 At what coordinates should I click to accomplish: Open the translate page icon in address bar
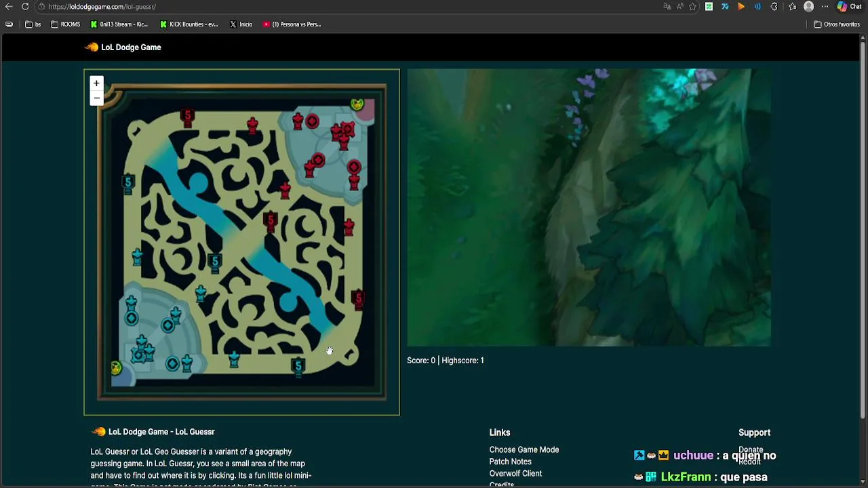(667, 7)
